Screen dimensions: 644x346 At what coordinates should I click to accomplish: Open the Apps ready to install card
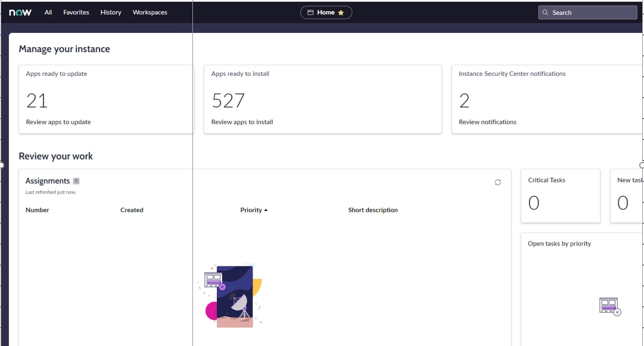pos(323,99)
